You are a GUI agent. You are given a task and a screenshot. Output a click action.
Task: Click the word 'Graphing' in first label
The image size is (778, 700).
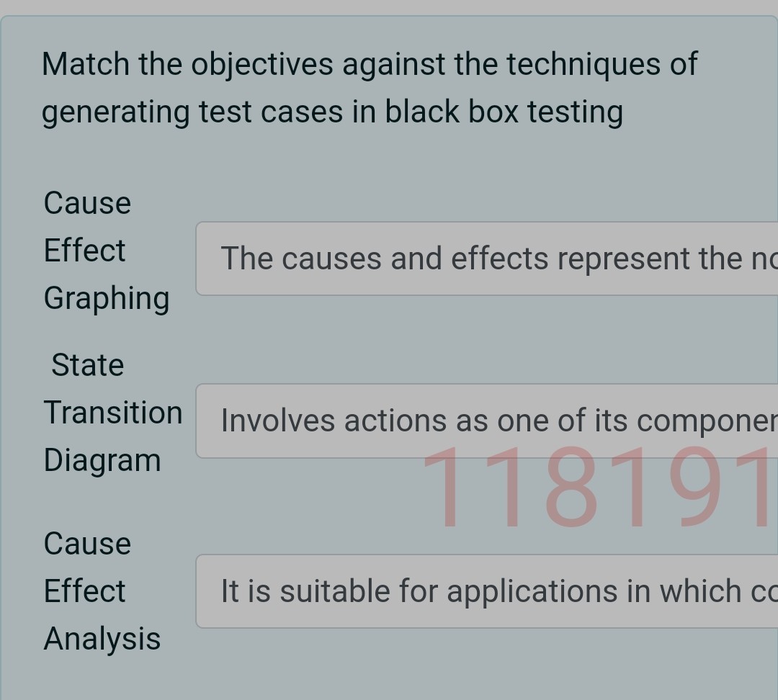[107, 299]
